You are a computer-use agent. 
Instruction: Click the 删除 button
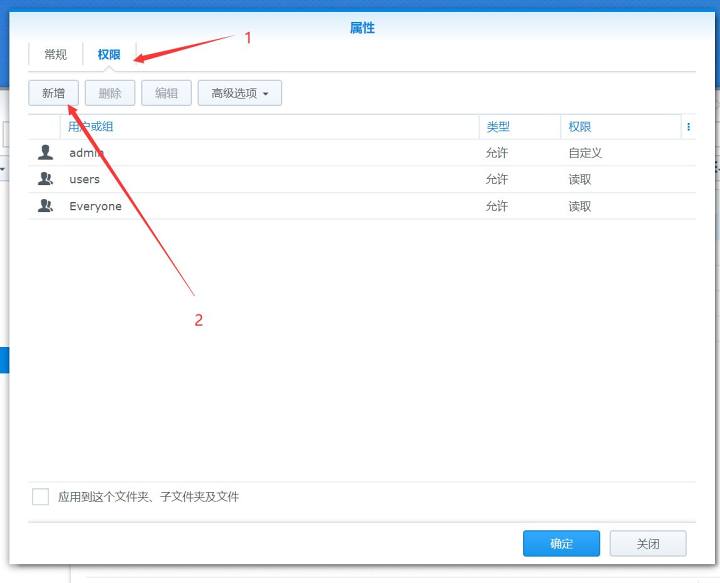pyautogui.click(x=110, y=93)
